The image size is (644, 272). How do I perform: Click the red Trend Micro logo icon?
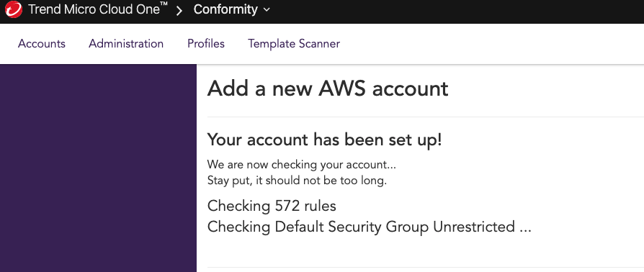pyautogui.click(x=14, y=9)
